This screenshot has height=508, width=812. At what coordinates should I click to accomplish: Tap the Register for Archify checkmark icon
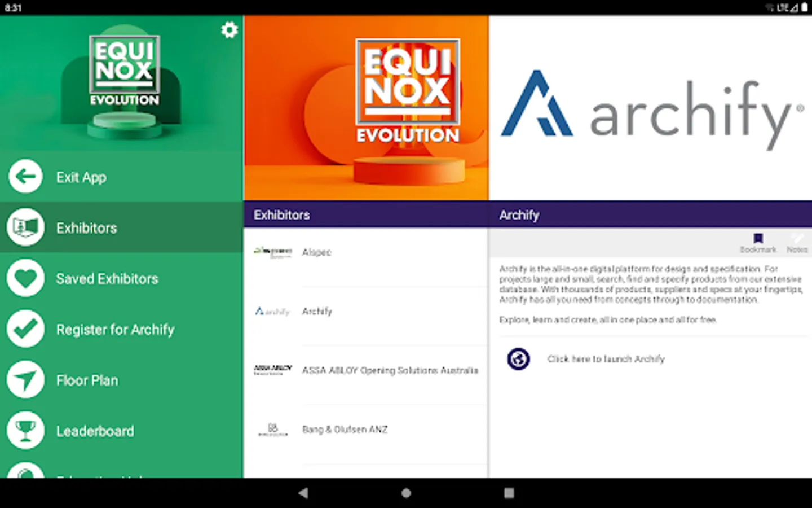[25, 329]
